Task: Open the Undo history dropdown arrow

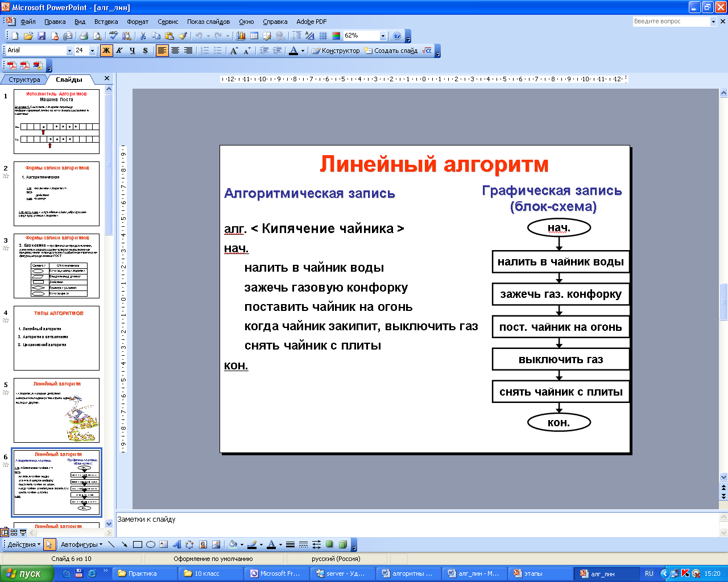Action: point(208,36)
